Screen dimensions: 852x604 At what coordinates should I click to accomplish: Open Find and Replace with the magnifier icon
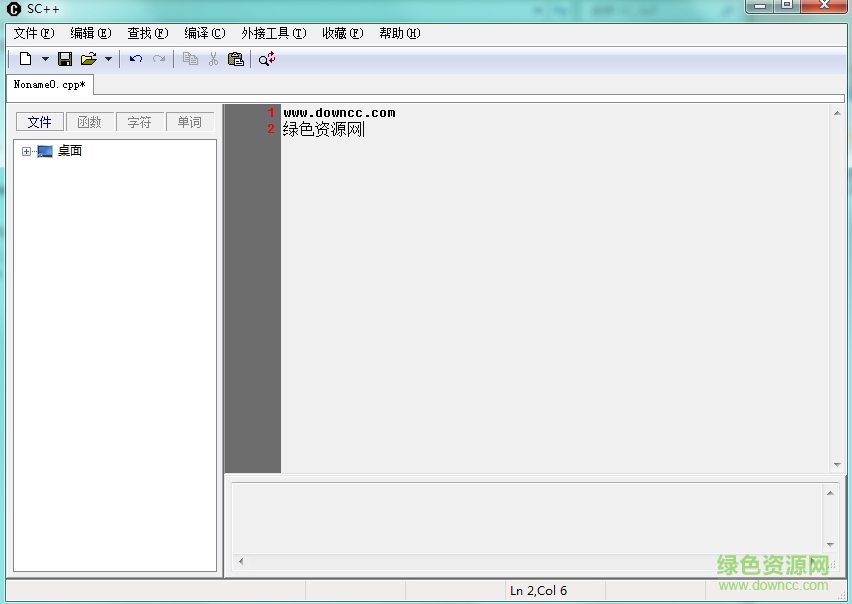point(265,58)
